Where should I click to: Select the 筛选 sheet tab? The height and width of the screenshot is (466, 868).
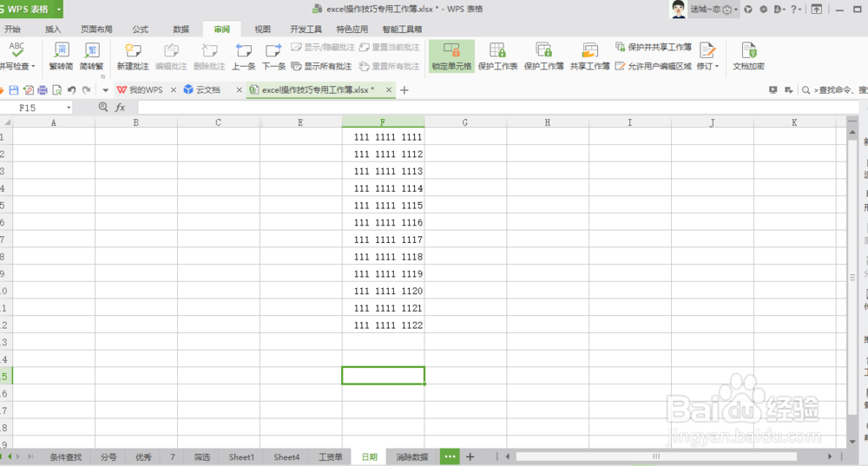(202, 457)
